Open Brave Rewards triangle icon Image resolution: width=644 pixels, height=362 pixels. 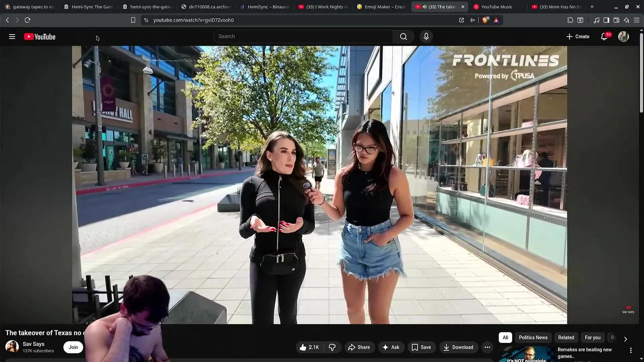coord(496,20)
